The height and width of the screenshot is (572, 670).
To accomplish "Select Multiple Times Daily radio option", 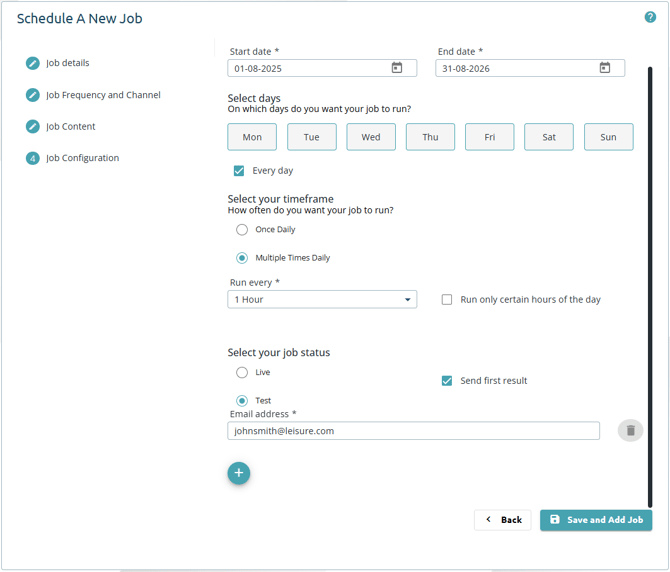I will click(x=242, y=258).
